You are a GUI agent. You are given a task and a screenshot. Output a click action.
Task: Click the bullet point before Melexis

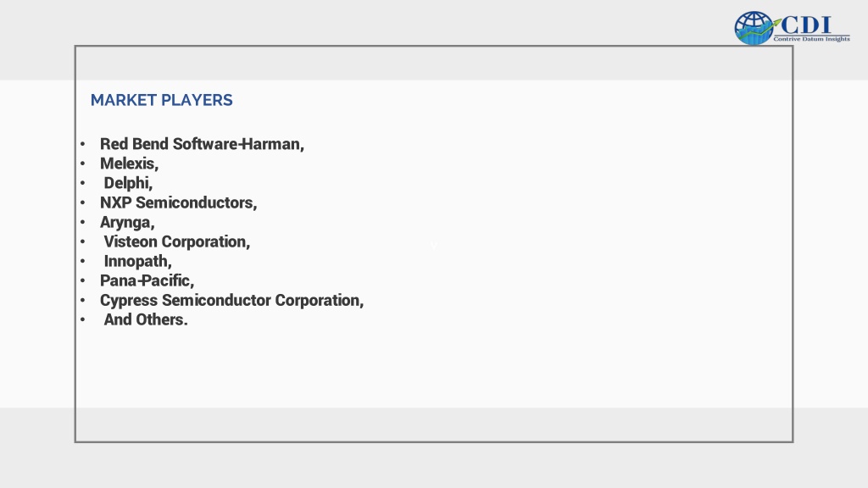pos(82,164)
